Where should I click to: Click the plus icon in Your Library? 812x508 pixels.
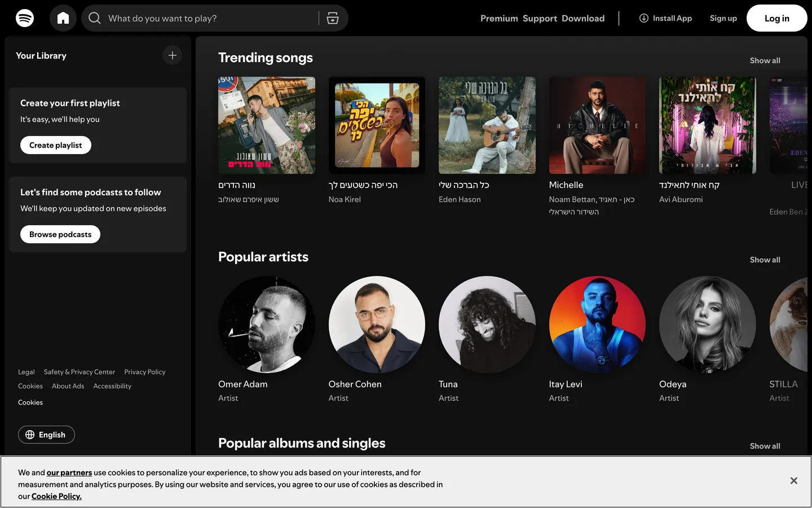coord(173,55)
